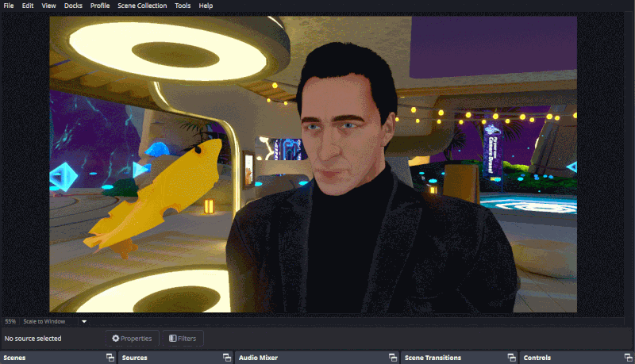Open source Filters
This screenshot has height=364, width=635.
click(183, 339)
